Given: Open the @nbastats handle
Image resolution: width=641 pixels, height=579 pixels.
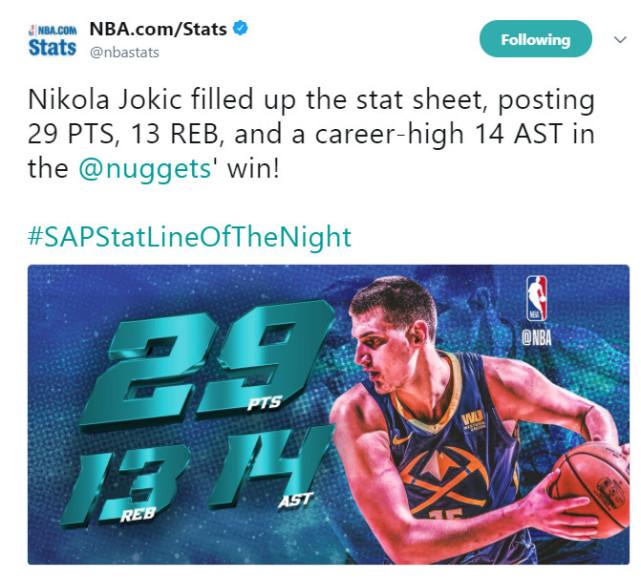Looking at the screenshot, I should [x=124, y=52].
